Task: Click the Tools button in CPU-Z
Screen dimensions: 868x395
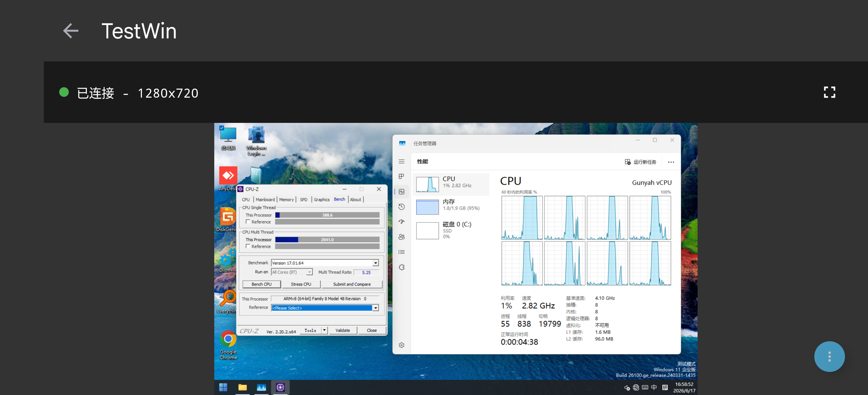Action: [310, 330]
